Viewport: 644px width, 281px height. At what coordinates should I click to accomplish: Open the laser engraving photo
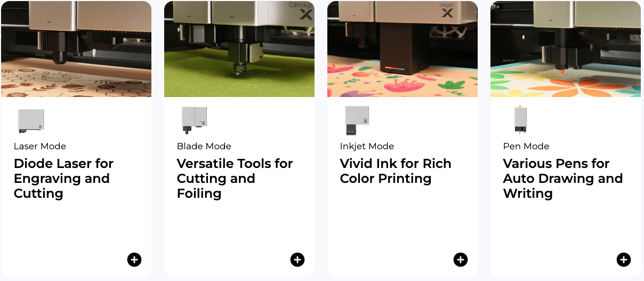pos(76,49)
